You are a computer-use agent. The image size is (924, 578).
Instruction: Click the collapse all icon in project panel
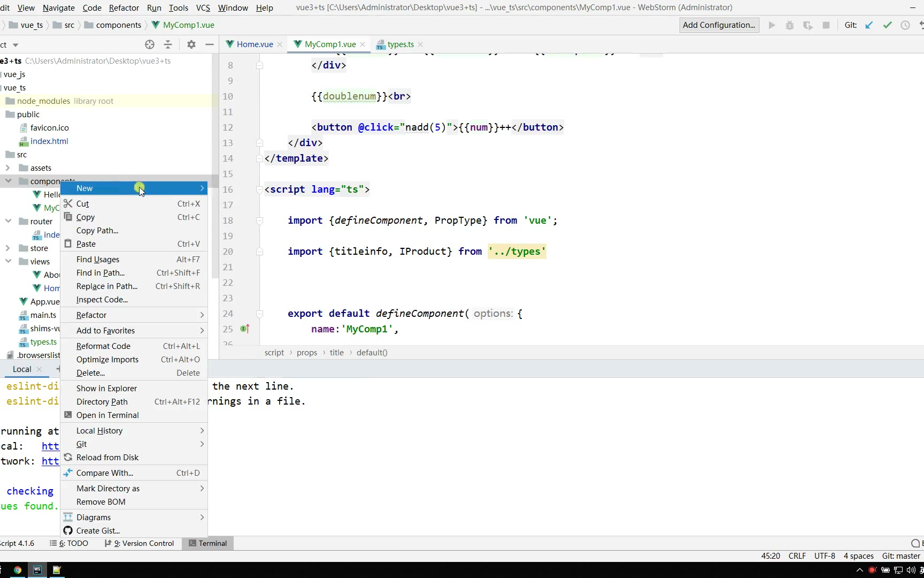(x=168, y=44)
